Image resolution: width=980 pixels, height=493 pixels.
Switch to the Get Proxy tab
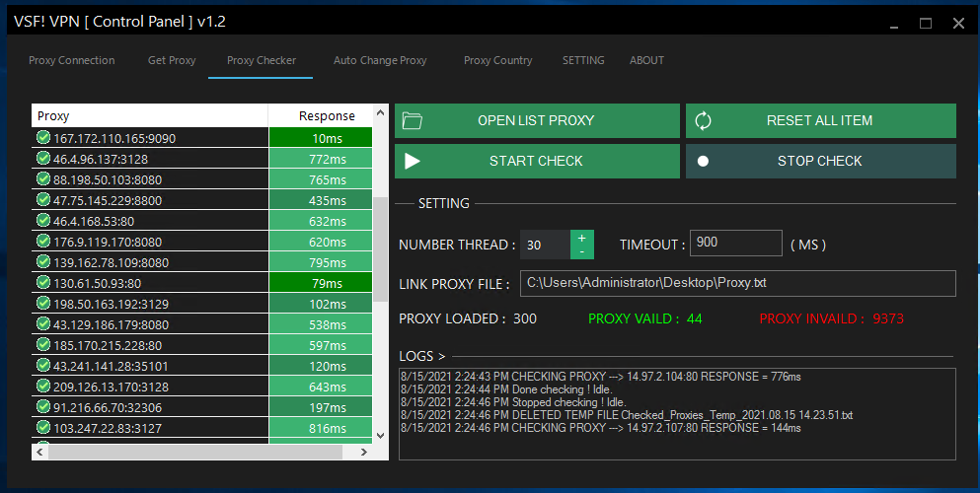172,60
